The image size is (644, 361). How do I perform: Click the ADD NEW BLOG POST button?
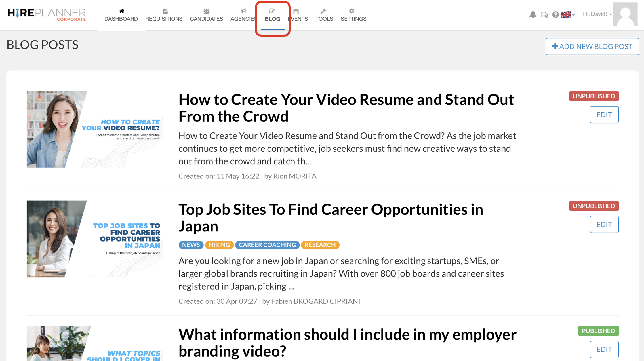pyautogui.click(x=592, y=46)
